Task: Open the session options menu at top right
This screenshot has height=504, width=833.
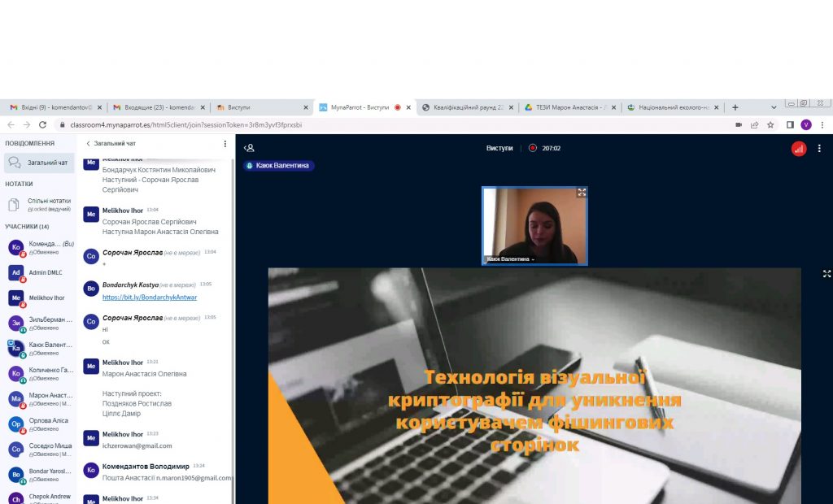Action: point(819,149)
